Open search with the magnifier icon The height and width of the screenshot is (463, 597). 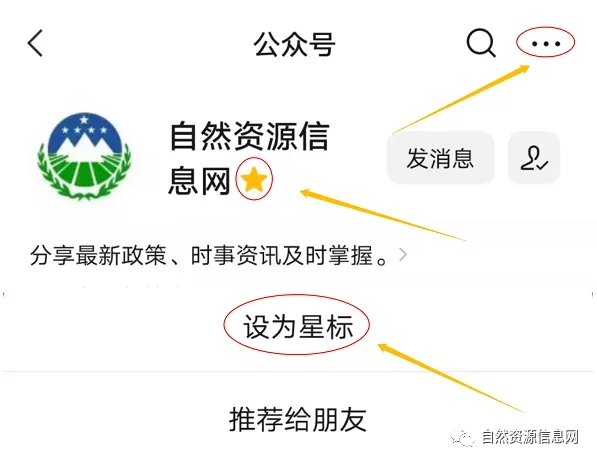(481, 43)
